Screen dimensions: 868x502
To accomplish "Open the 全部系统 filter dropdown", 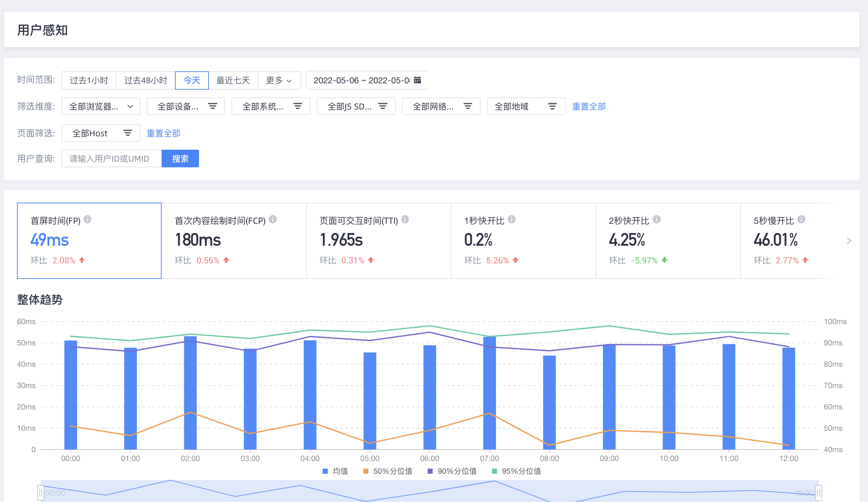I will (x=271, y=106).
